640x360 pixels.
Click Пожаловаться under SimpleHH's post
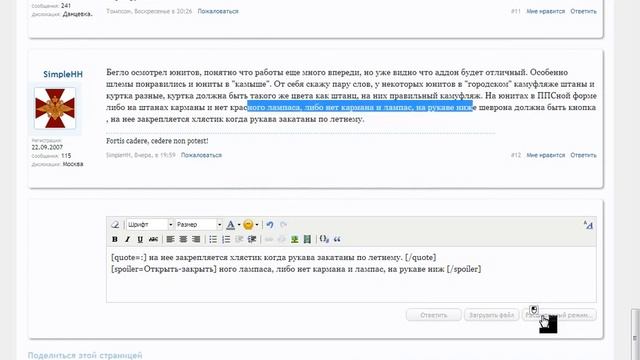tap(201, 155)
